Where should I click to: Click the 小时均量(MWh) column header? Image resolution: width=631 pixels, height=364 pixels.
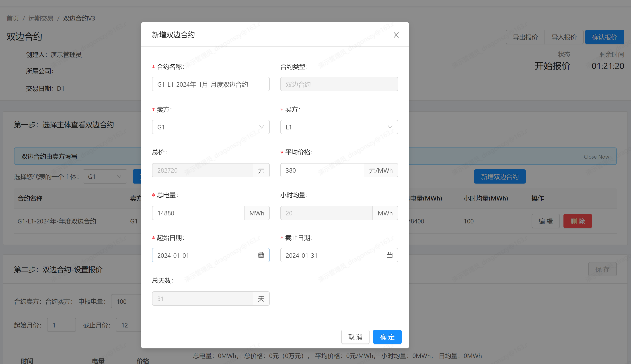click(485, 198)
